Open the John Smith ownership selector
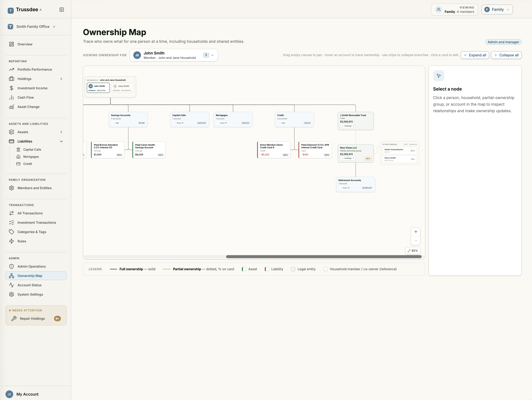This screenshot has height=400, width=532. 174,55
